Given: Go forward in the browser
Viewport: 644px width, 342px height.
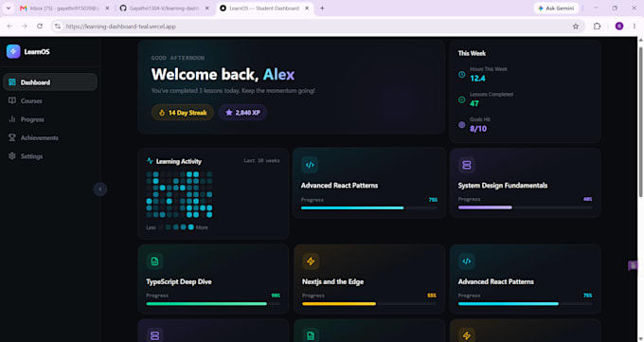Looking at the screenshot, I should (25, 27).
